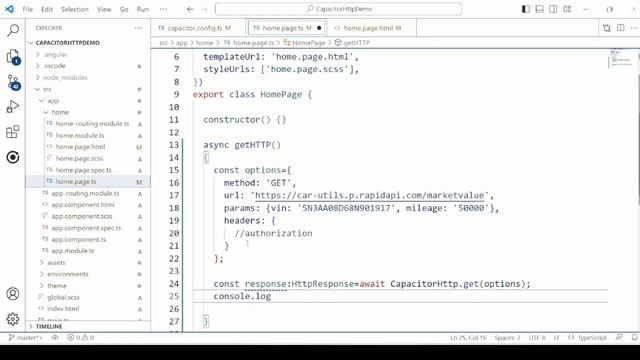Open the View menu
Screen dimensions: 640x360
[x=104, y=9]
